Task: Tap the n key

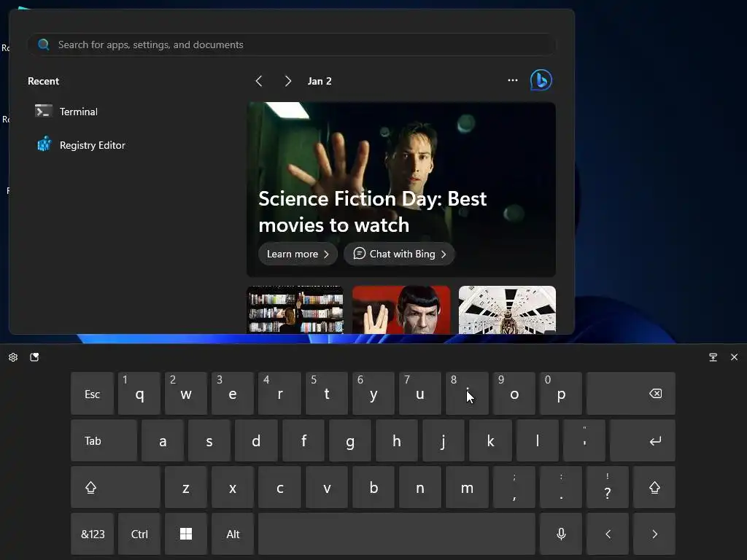Action: point(419,487)
